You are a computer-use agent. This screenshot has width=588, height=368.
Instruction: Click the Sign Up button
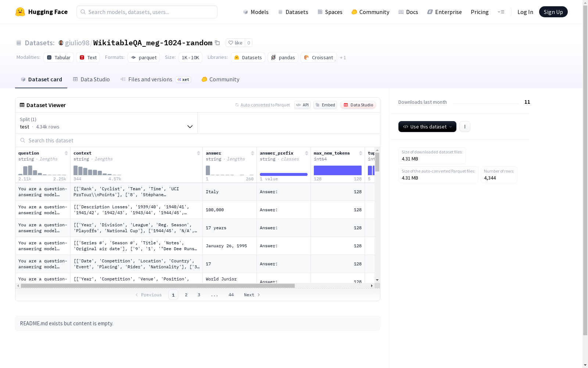click(553, 12)
